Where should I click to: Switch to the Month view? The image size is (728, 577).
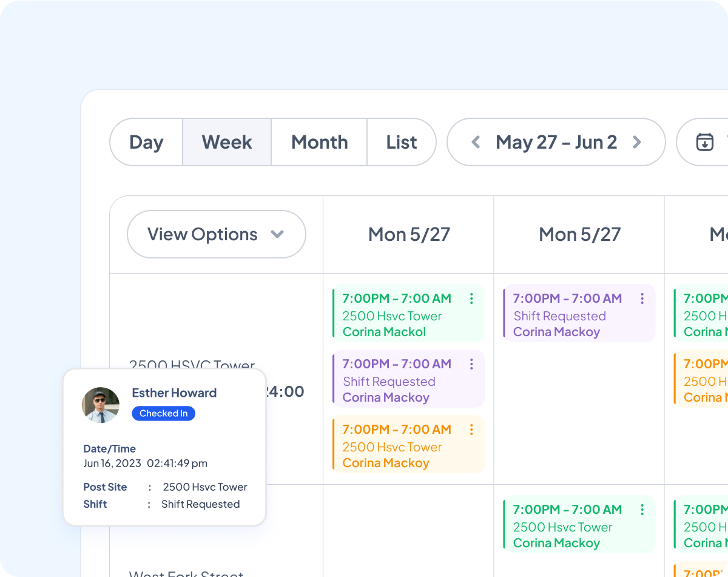[319, 142]
